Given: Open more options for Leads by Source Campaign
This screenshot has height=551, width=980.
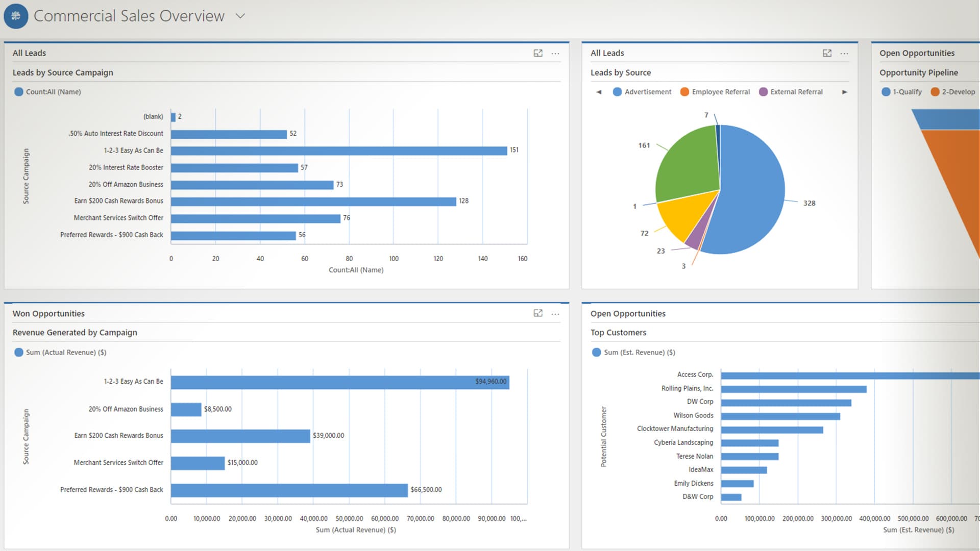Looking at the screenshot, I should click(555, 53).
